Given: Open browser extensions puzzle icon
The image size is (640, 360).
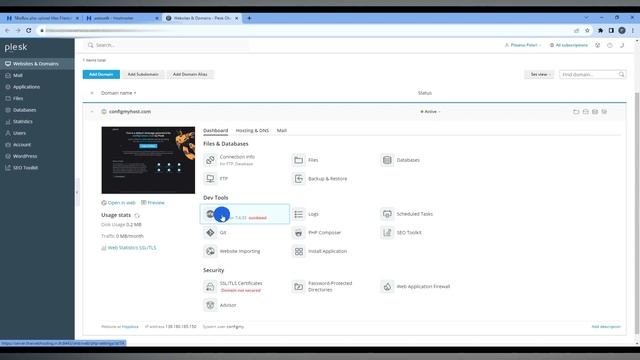Looking at the screenshot, I should click(x=600, y=30).
